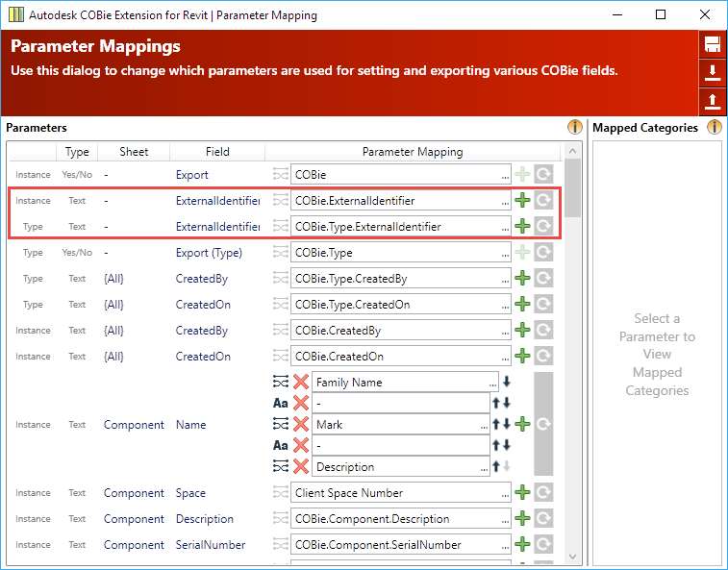This screenshot has width=728, height=570.
Task: Browse parameters for COBie.Type.CreatedOn ellipsis
Action: pyautogui.click(x=505, y=308)
